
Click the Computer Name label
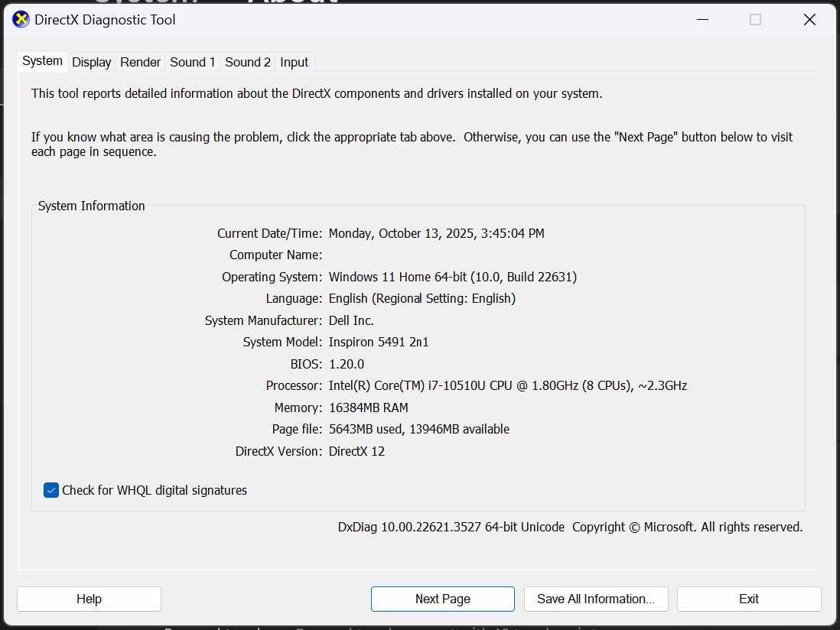pyautogui.click(x=276, y=255)
